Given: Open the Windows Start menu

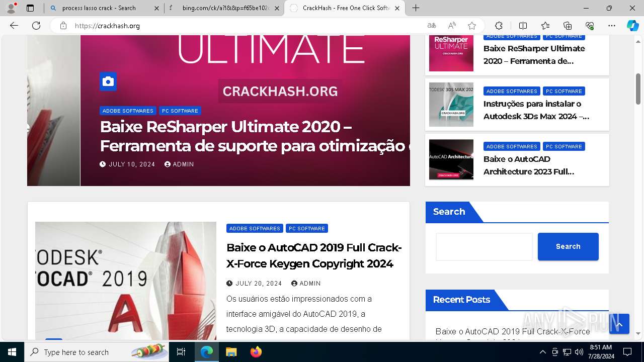Looking at the screenshot, I should [12, 352].
